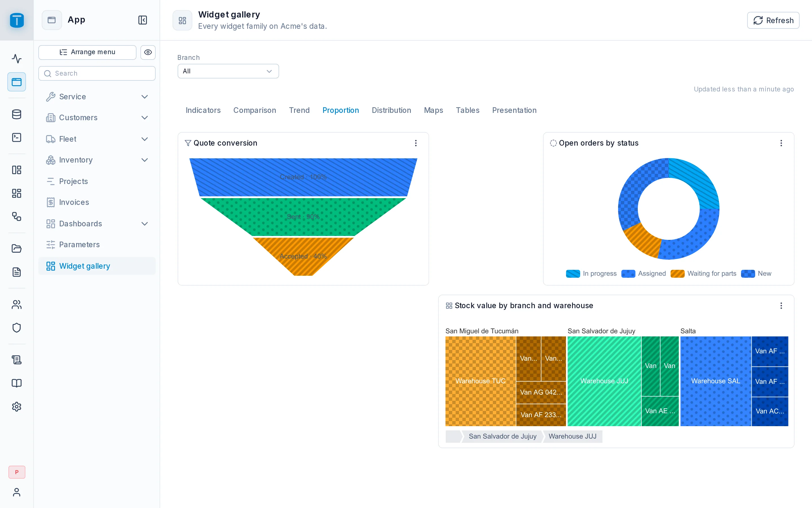The width and height of the screenshot is (812, 508).
Task: Click the user profile icon at bottom
Action: [16, 492]
